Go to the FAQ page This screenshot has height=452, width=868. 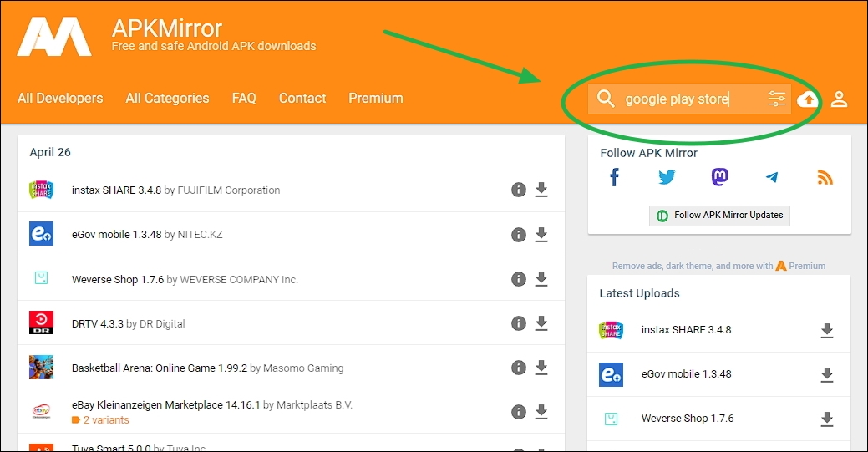click(244, 99)
